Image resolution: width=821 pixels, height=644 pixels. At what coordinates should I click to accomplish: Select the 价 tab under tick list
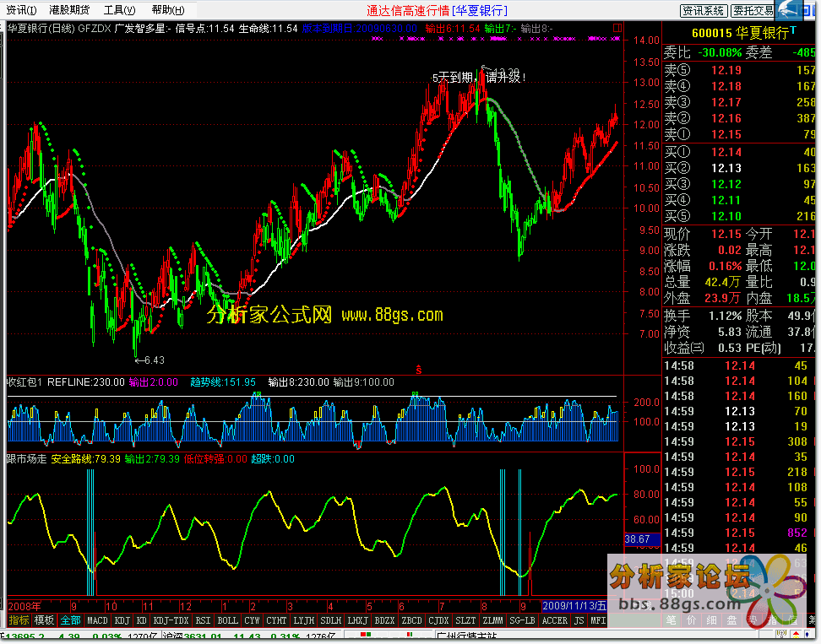[693, 621]
